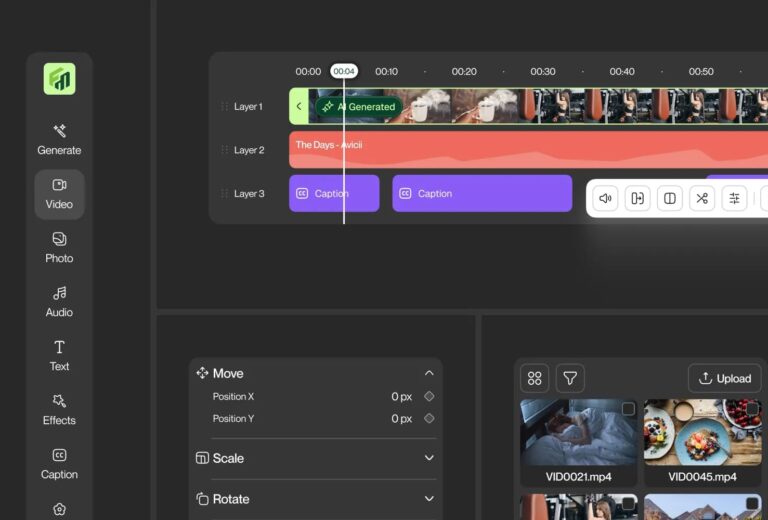Select the gym video thumbnail in media grid
Image resolution: width=768 pixels, height=520 pixels.
578,507
